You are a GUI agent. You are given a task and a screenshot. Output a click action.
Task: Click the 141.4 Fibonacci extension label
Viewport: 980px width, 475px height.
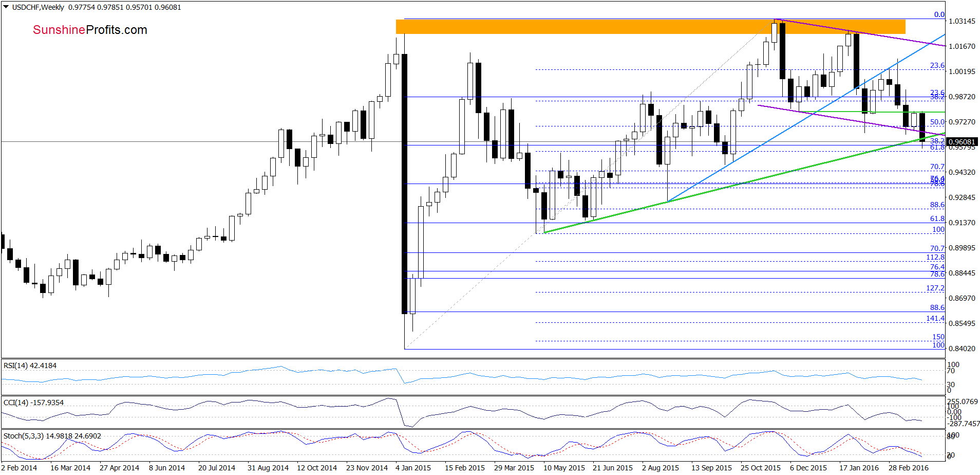[935, 318]
